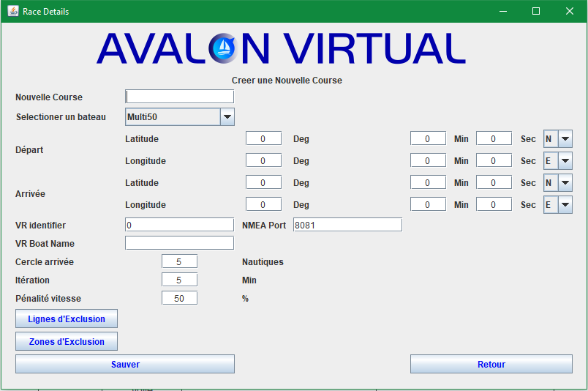Save the race with Sauver
The height and width of the screenshot is (391, 588).
tap(125, 364)
